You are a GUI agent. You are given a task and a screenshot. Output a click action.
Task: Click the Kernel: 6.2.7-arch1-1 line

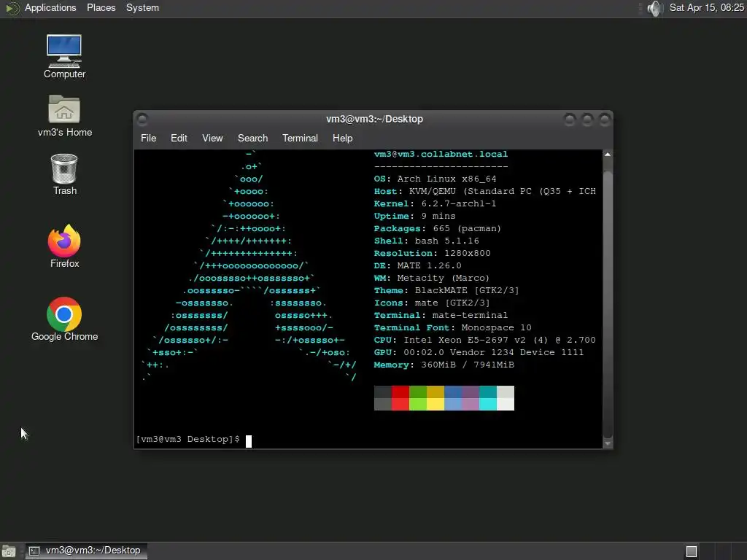(x=435, y=204)
